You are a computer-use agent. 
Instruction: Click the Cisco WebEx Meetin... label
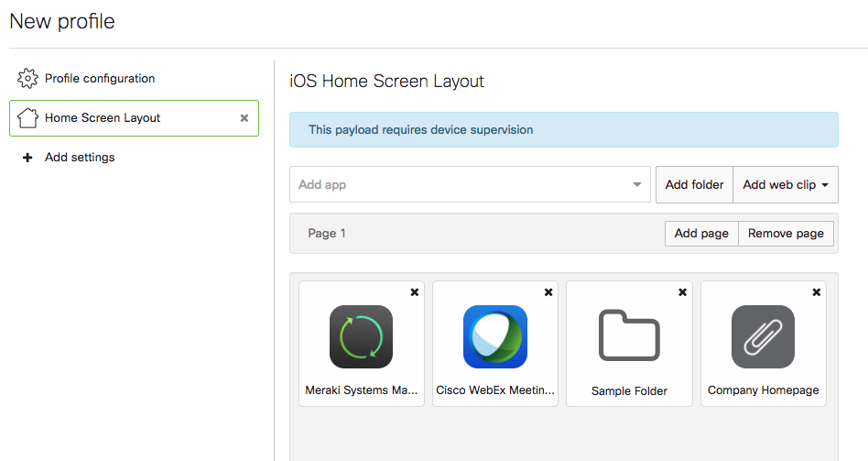tap(495, 390)
